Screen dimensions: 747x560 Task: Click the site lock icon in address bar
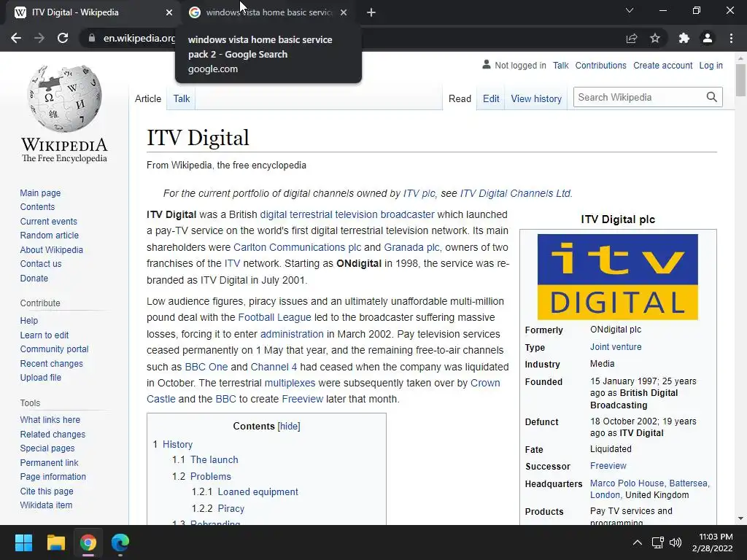pyautogui.click(x=91, y=38)
